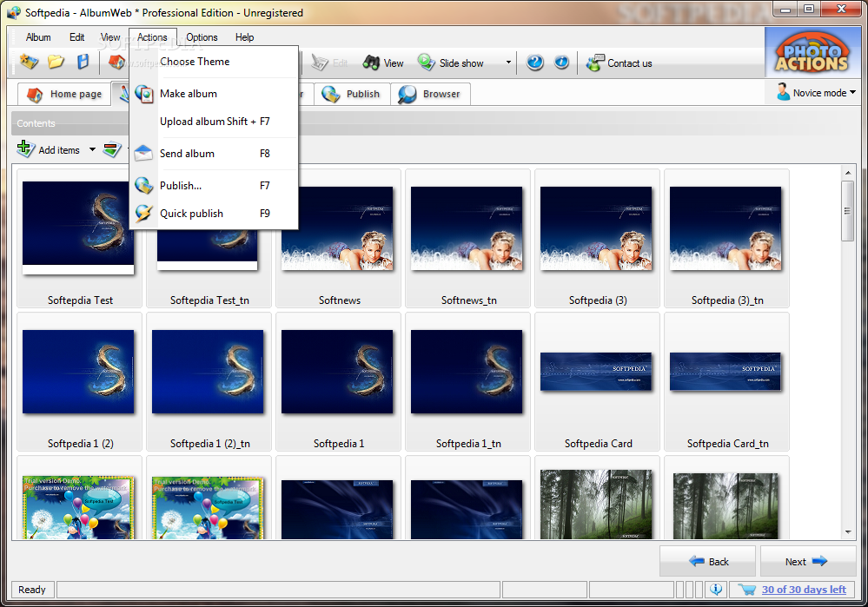The image size is (868, 607).
Task: Click the remove items red minus icon
Action: point(112,149)
